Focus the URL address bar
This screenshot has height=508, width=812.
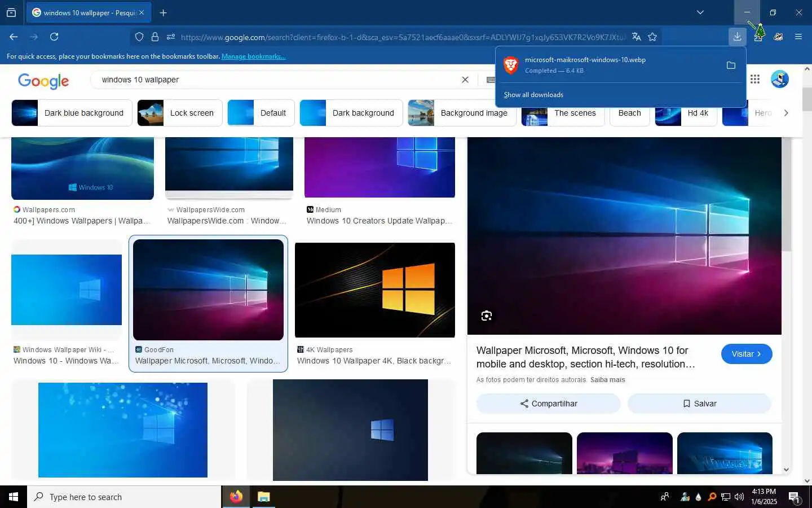point(403,37)
